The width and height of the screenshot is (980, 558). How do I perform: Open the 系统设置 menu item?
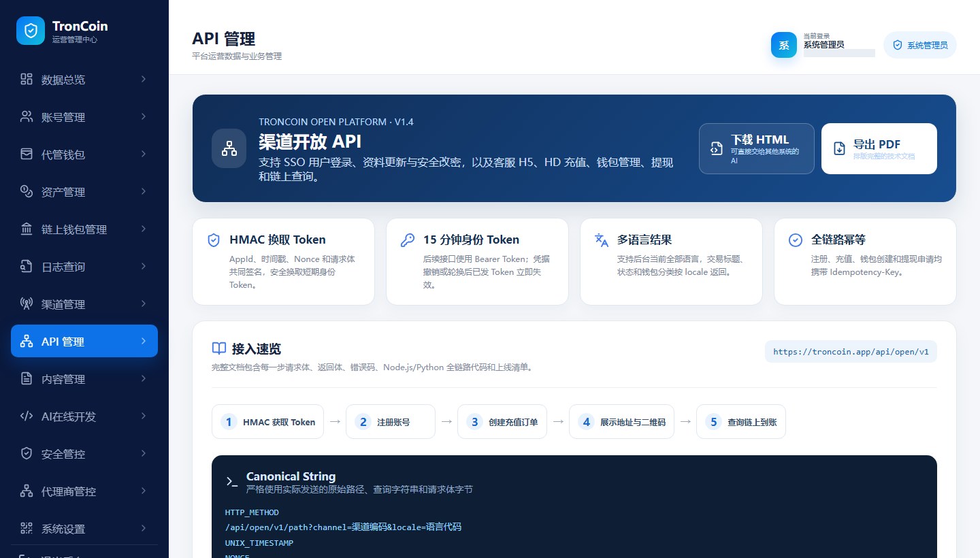coord(84,528)
